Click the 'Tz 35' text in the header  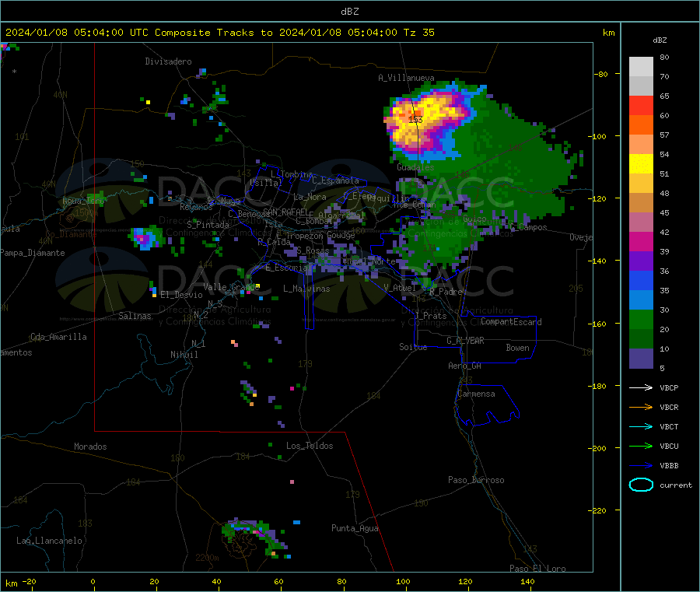[x=418, y=33]
